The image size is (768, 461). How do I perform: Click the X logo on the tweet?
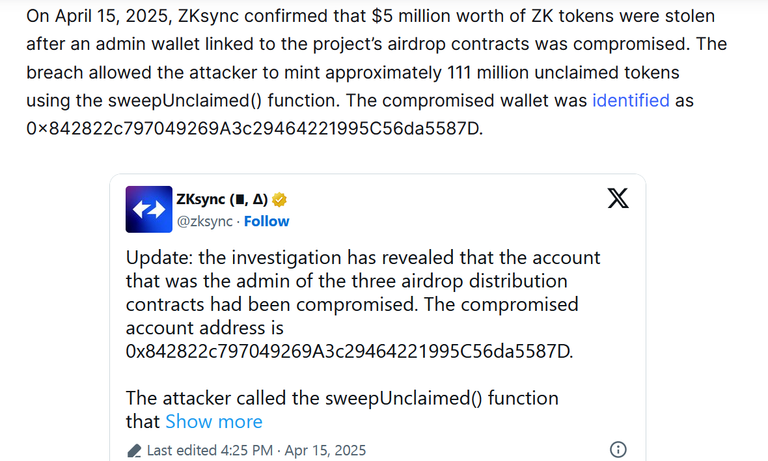pyautogui.click(x=618, y=198)
